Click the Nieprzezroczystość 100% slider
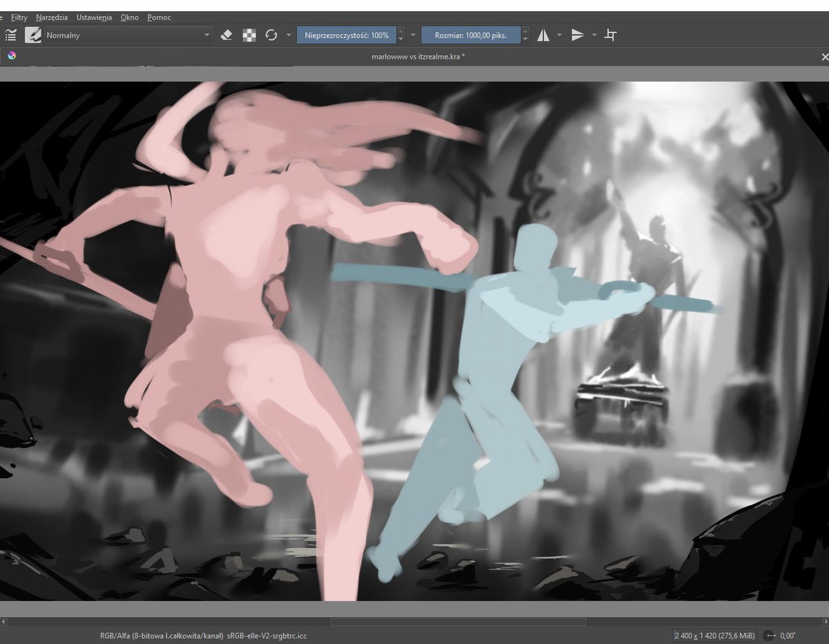 click(x=347, y=35)
